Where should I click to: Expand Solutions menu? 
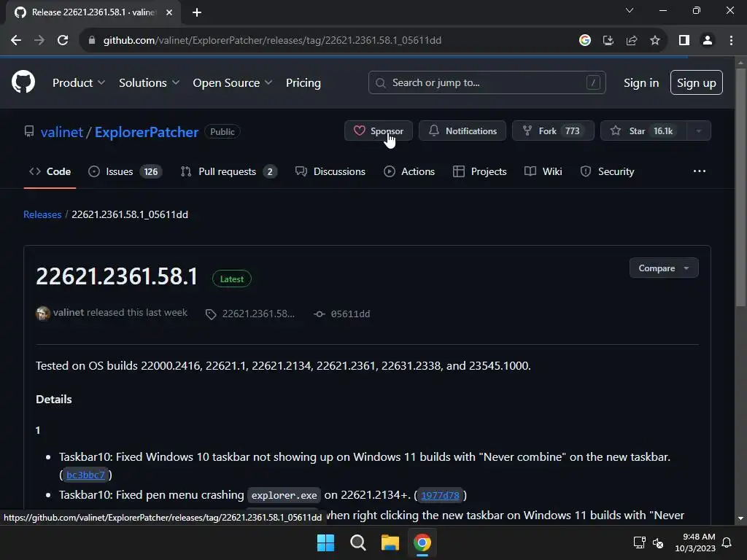pyautogui.click(x=149, y=82)
